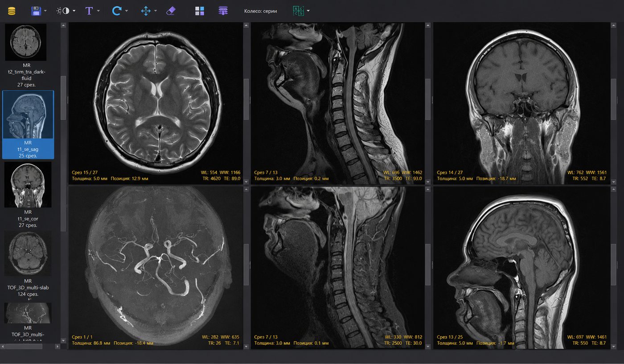
Task: Activate the text annotation T tool
Action: pos(89,11)
